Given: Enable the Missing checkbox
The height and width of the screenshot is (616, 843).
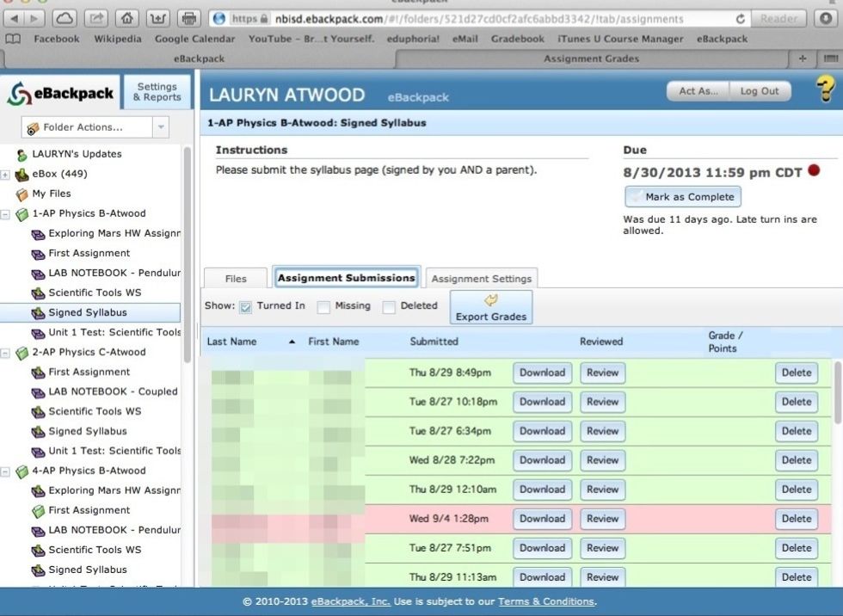Looking at the screenshot, I should (x=323, y=306).
